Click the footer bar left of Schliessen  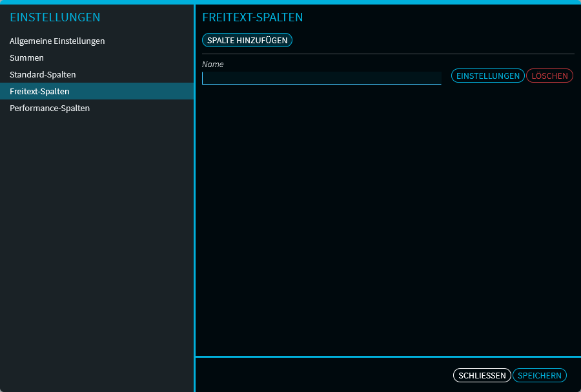click(323, 375)
